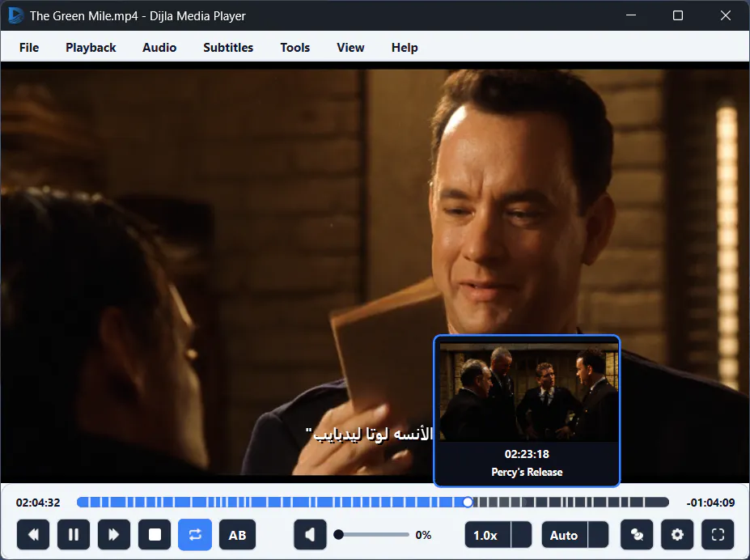Skip forward with the fast-forward button
This screenshot has width=750, height=560.
coord(114,534)
